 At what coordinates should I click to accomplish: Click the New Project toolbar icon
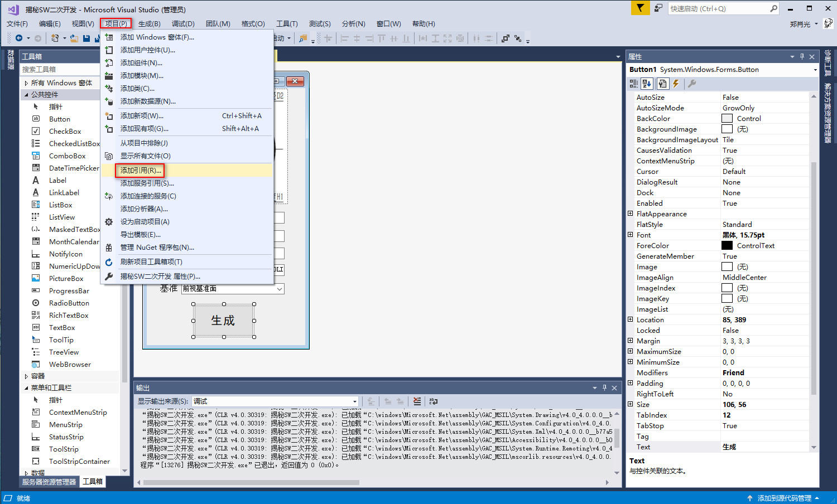(x=55, y=38)
